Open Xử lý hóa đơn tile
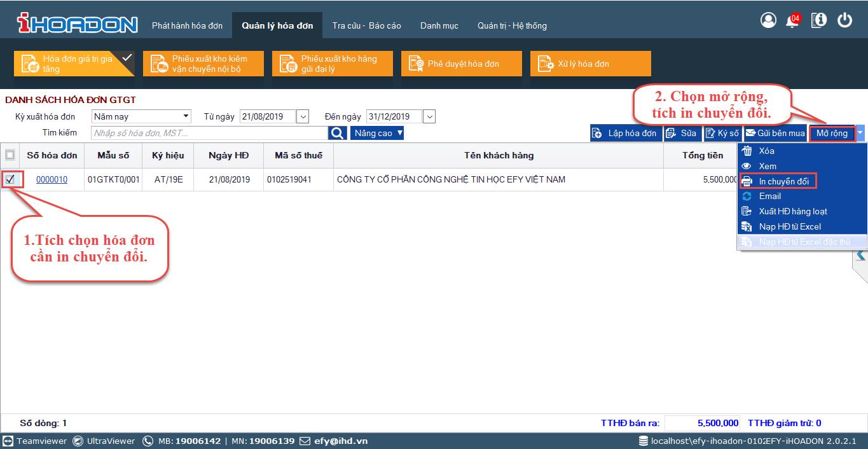 coord(590,64)
